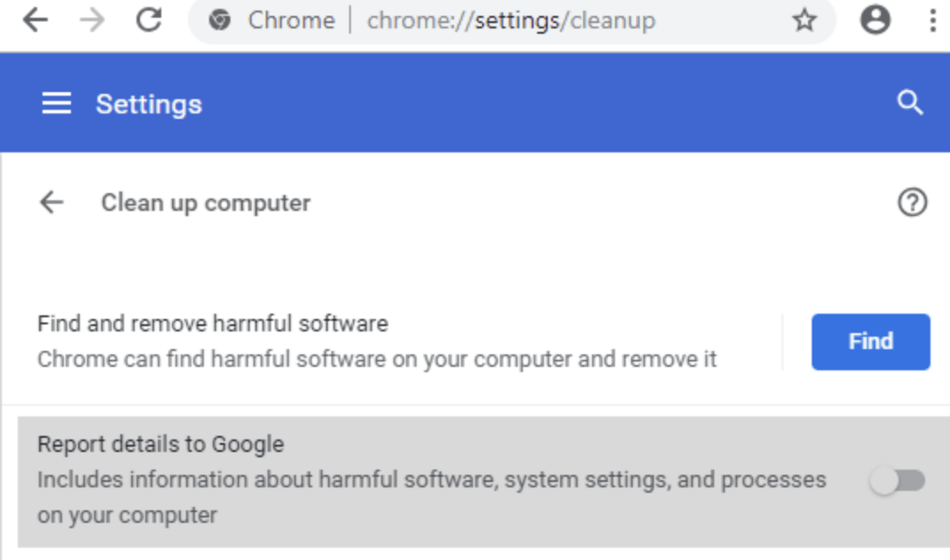Click the browser back arrow
Viewport: 950px width, 560px height.
[35, 20]
